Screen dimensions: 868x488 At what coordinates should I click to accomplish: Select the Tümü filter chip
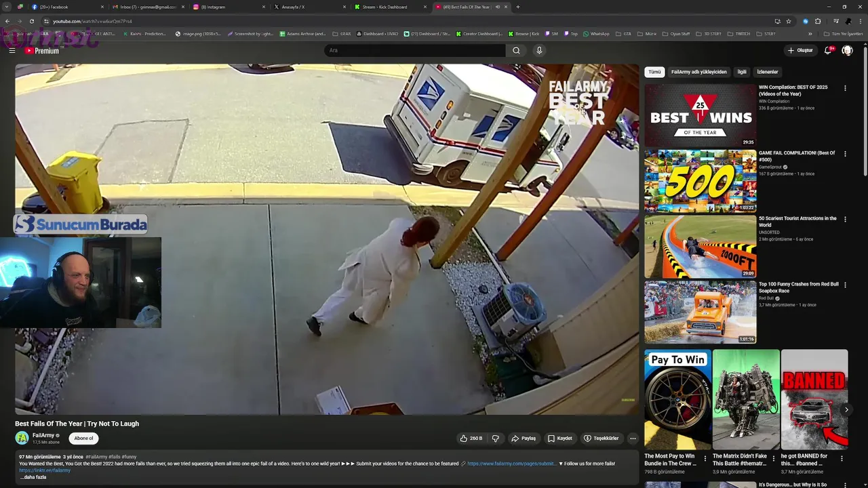tap(654, 72)
